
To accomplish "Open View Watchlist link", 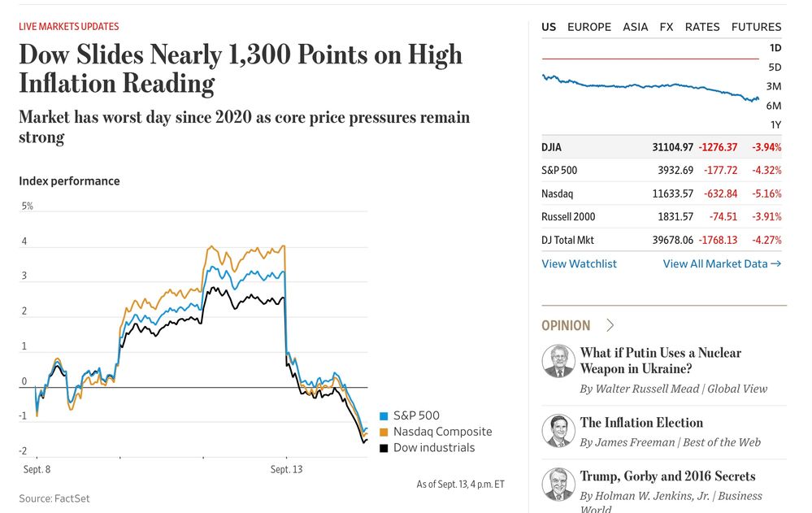I will point(579,263).
